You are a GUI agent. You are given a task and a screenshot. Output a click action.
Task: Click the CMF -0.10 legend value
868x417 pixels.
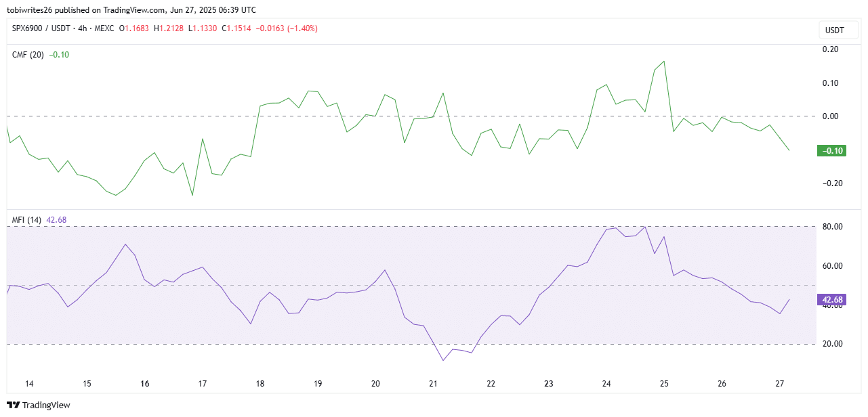coord(59,55)
